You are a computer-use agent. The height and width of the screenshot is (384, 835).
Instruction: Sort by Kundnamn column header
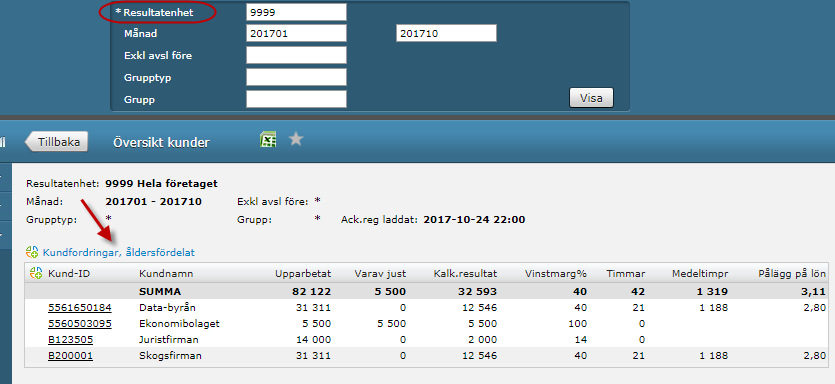(x=166, y=274)
